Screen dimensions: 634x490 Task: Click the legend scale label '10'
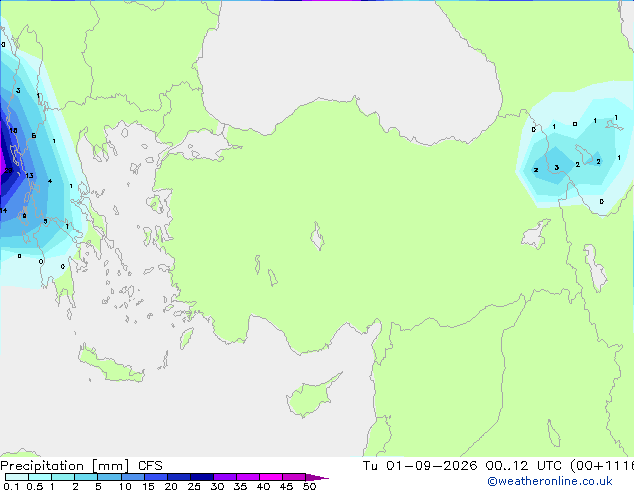pos(125,486)
